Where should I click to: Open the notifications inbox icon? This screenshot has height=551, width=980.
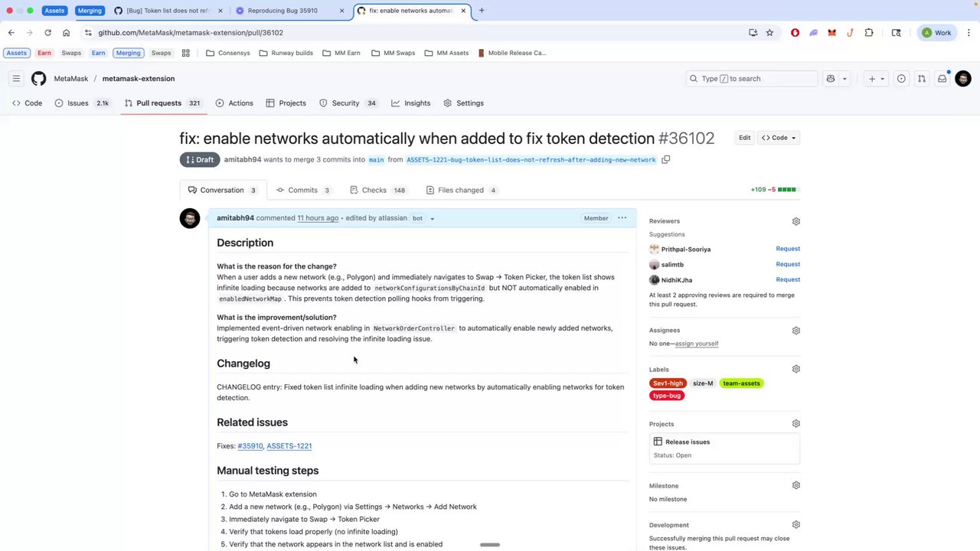(x=942, y=79)
